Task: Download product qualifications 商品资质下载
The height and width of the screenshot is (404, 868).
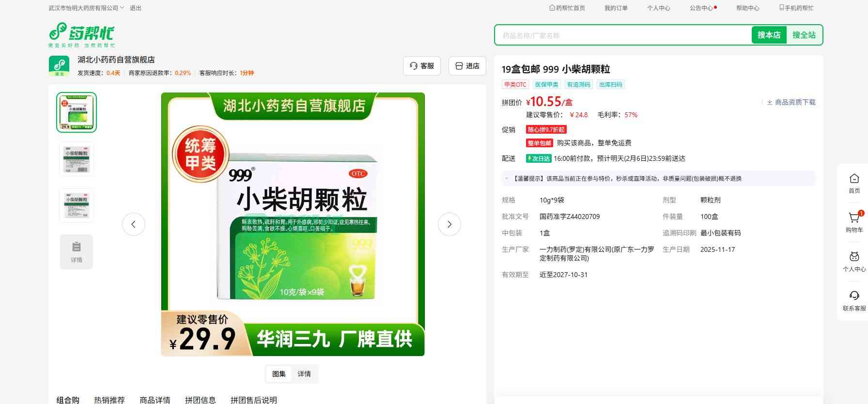Action: 791,102
